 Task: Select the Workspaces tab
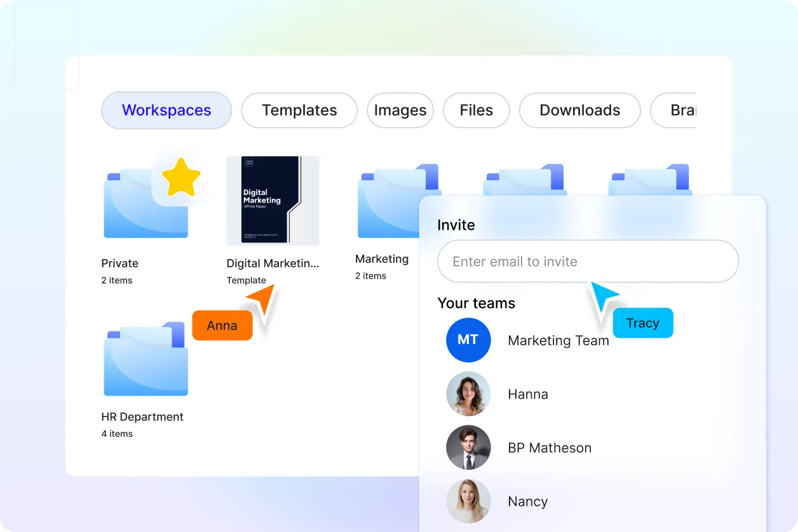[x=166, y=110]
